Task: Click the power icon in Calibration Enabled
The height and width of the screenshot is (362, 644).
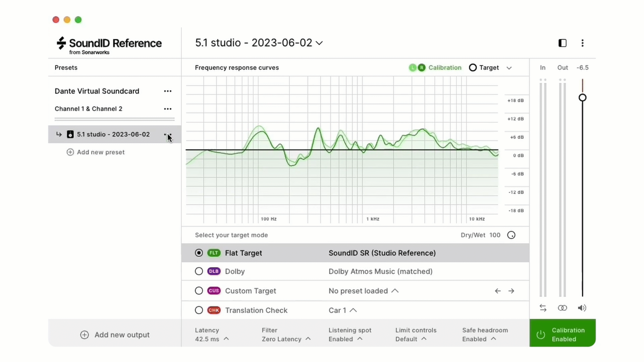Action: point(541,335)
